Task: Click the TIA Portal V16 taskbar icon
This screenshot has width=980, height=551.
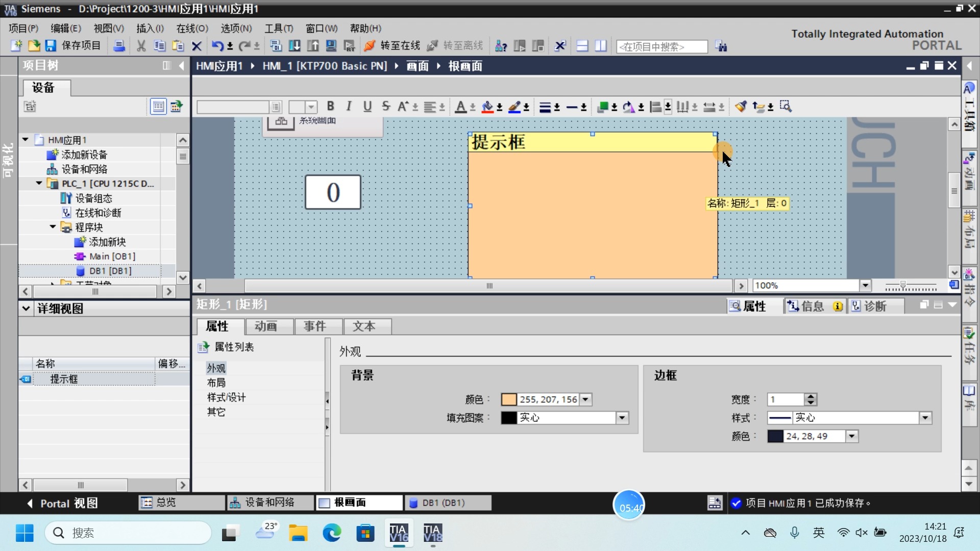Action: [398, 533]
